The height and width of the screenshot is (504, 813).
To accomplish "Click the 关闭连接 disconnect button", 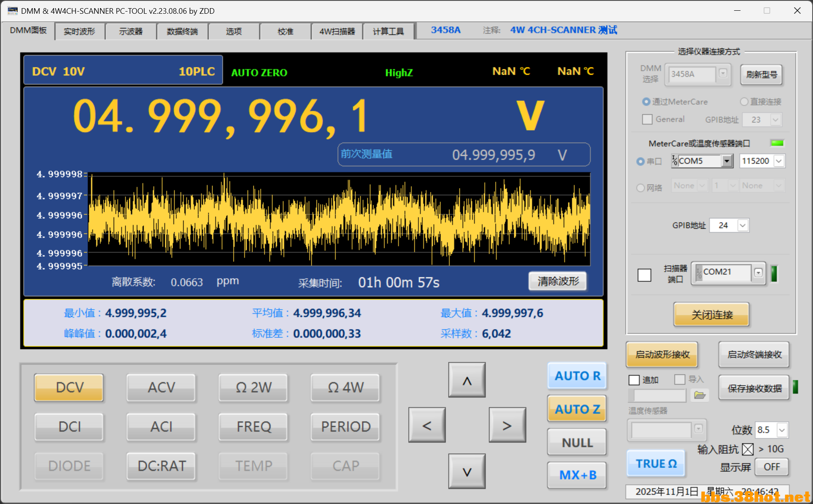I will (712, 315).
